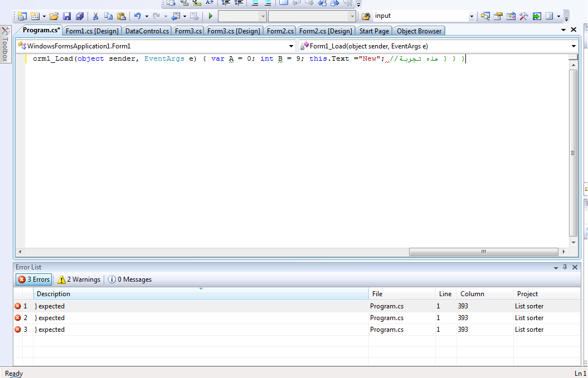Click the Save All toolbar icon
588x378 pixels.
tap(80, 16)
